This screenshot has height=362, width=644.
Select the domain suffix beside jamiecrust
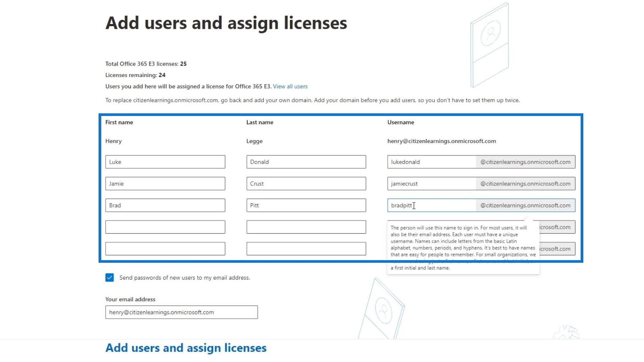pyautogui.click(x=526, y=184)
